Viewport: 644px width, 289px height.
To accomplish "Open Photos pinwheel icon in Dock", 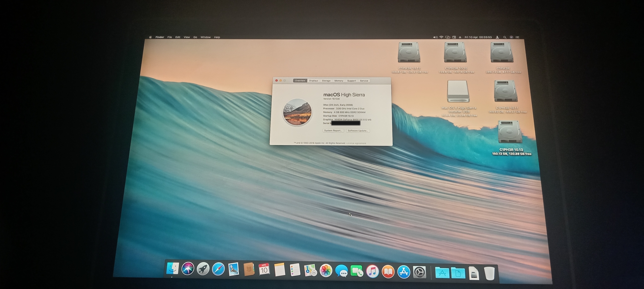I will click(x=326, y=271).
